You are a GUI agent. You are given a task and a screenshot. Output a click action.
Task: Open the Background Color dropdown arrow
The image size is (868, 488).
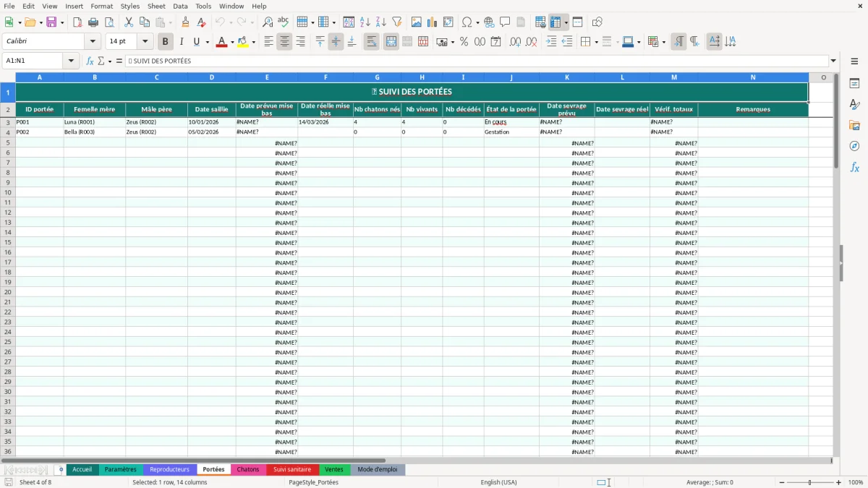pos(253,42)
